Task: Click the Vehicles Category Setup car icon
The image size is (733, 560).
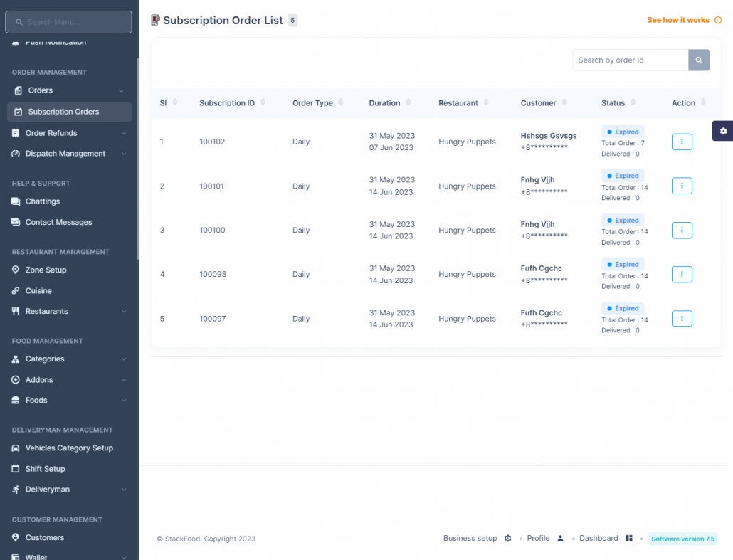Action: tap(16, 448)
